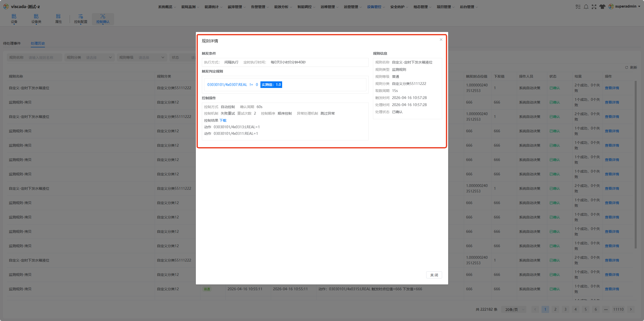Expand the 设备管控 menu

(376, 7)
